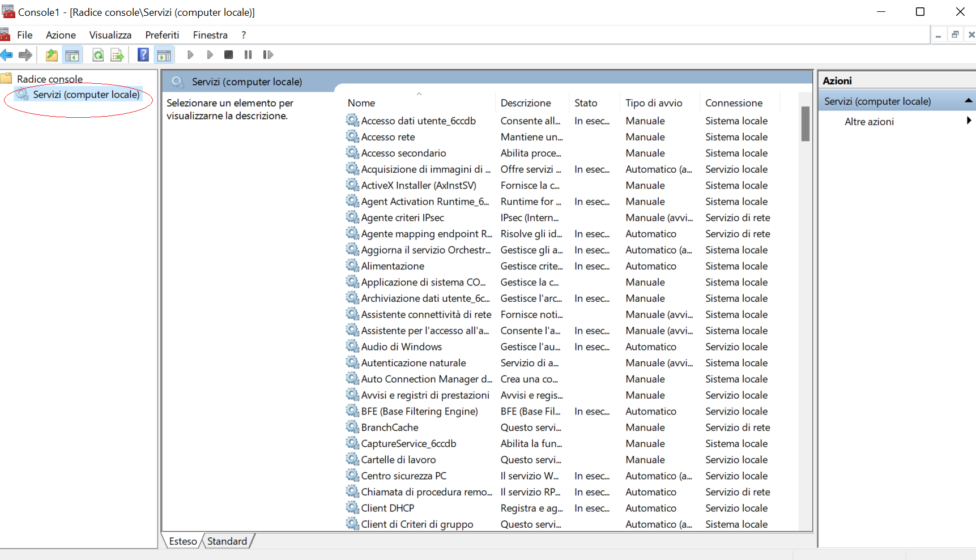
Task: Click the gear icon of BFE (Base Filtering Engine)
Action: pyautogui.click(x=352, y=411)
